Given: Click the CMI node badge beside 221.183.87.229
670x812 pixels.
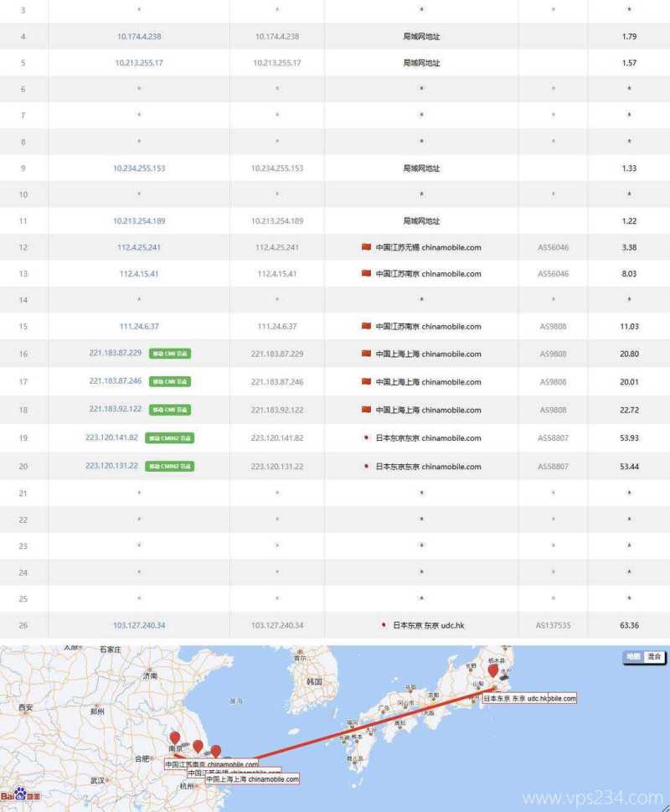Looking at the screenshot, I should pyautogui.click(x=170, y=354).
